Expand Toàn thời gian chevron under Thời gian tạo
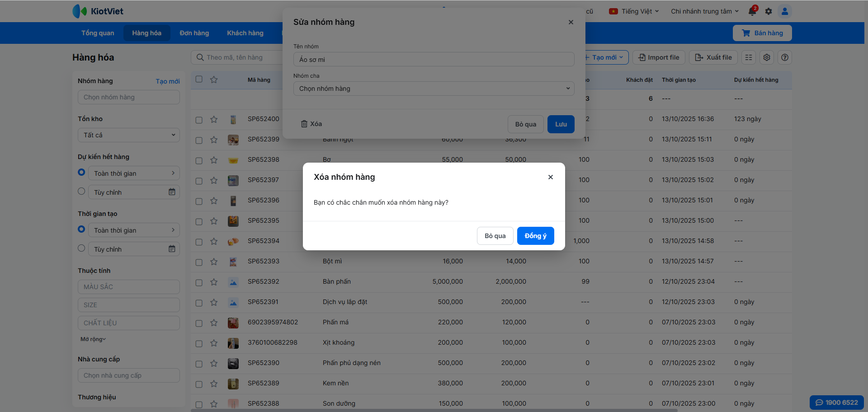 point(173,230)
